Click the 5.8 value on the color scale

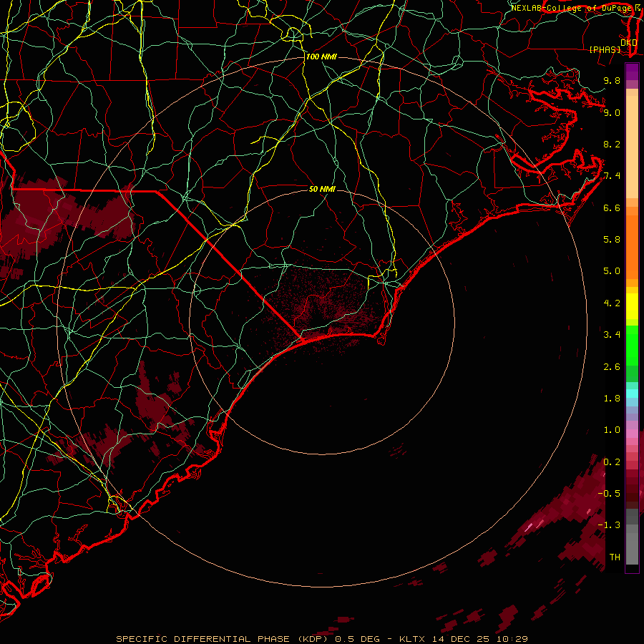click(612, 240)
